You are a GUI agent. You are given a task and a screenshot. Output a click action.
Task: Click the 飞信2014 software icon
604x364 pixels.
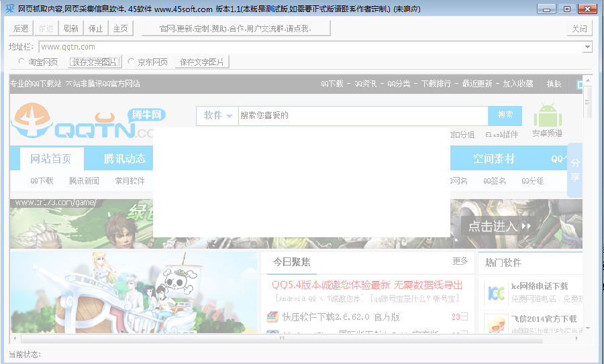tap(496, 324)
